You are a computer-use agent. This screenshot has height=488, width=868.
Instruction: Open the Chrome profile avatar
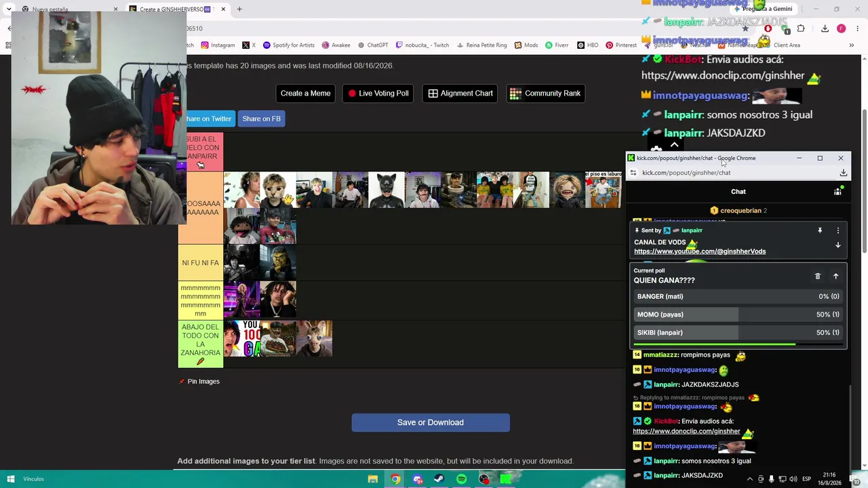click(x=841, y=28)
